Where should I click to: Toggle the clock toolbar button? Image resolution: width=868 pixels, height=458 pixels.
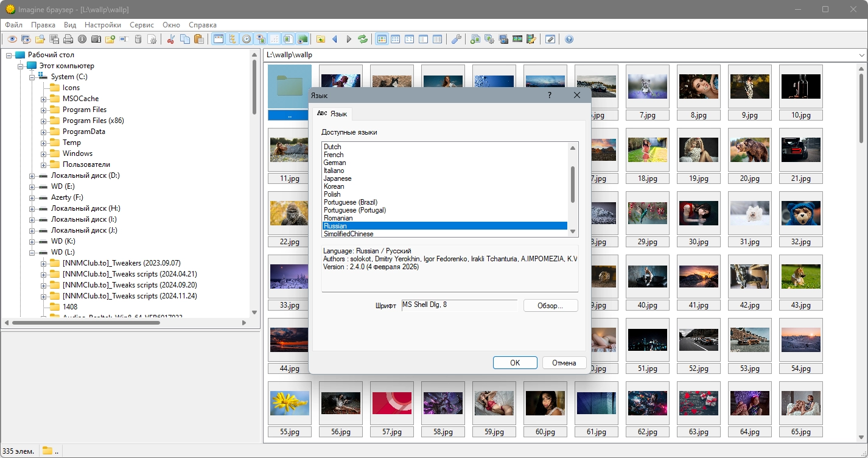pyautogui.click(x=246, y=39)
